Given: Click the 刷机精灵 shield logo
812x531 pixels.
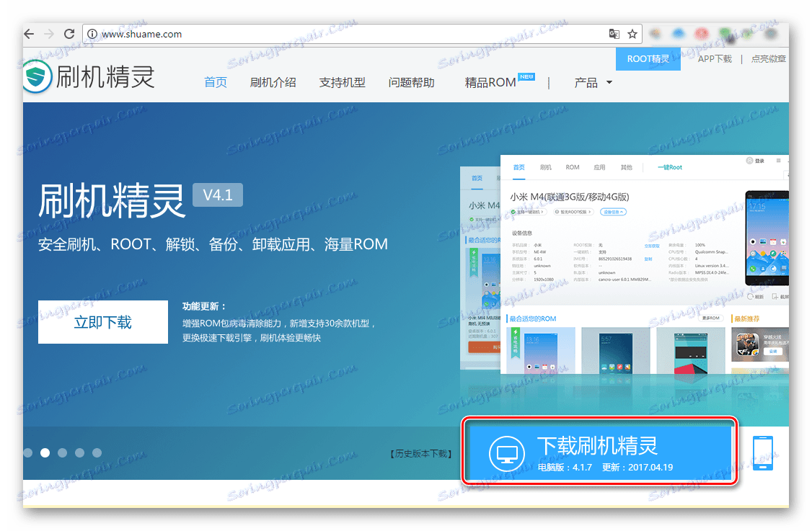Looking at the screenshot, I should click(36, 76).
